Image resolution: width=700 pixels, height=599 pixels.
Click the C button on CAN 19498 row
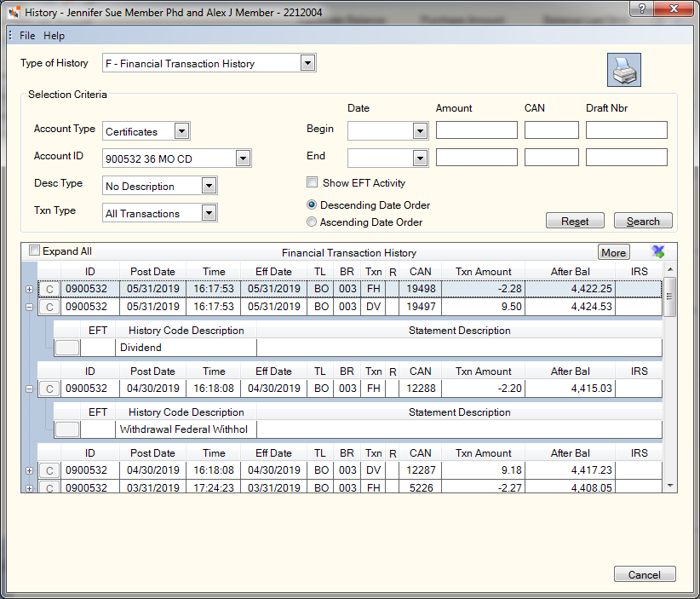tap(49, 289)
